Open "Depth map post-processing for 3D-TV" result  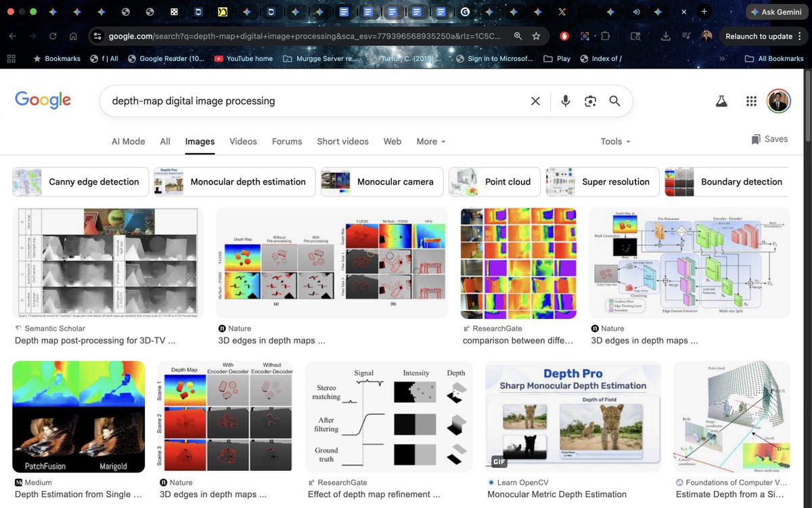95,341
